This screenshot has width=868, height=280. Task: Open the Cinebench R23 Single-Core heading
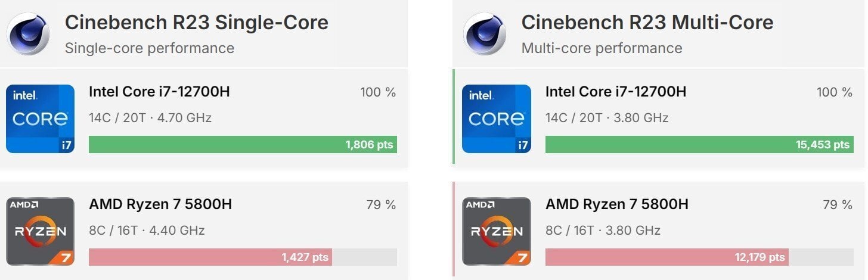pyautogui.click(x=196, y=23)
